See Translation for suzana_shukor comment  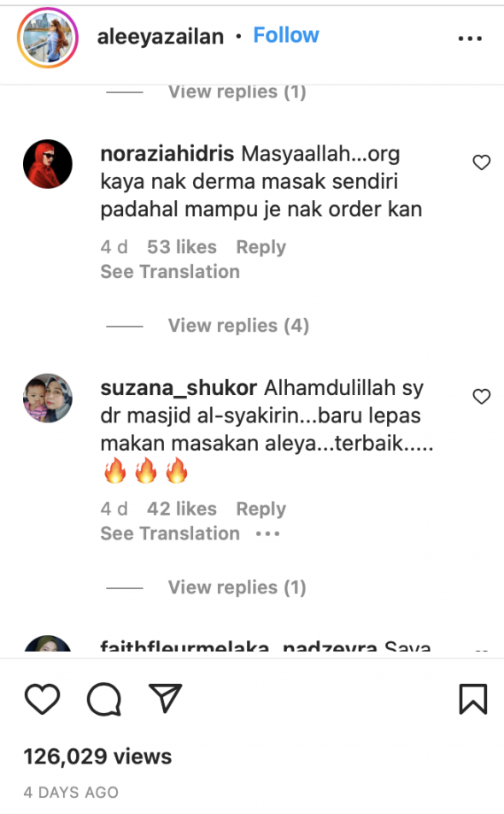click(x=170, y=534)
